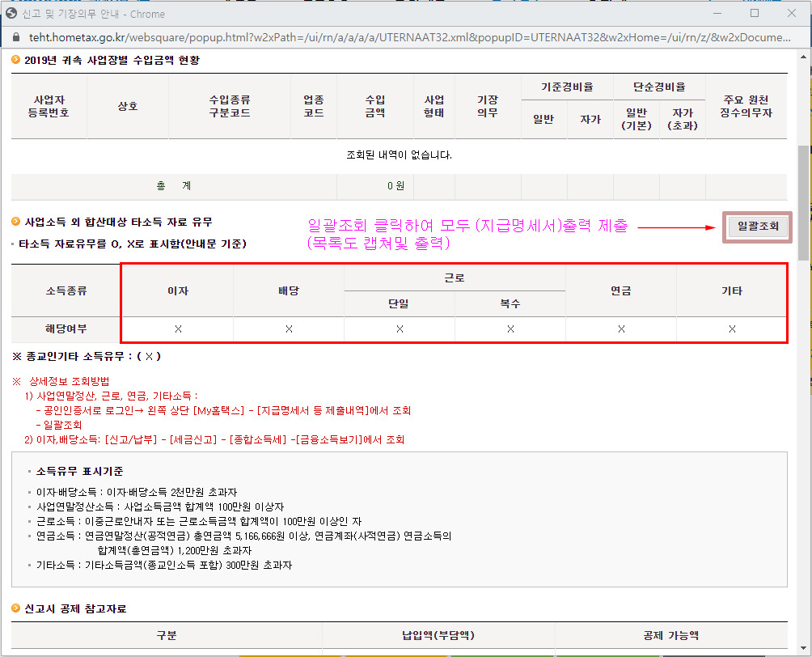Click the 단순경비율 header
The width and height of the screenshot is (812, 657).
[659, 87]
